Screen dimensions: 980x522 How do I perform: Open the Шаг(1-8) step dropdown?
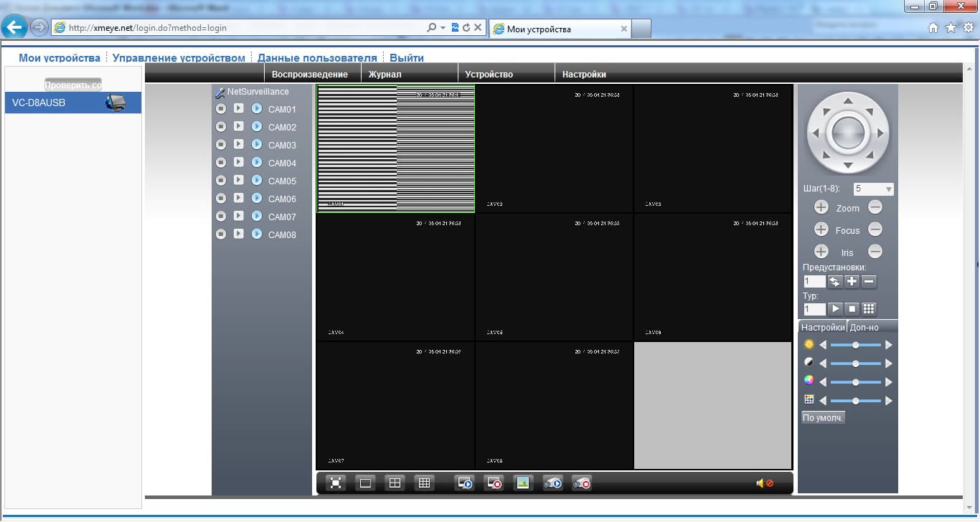(x=874, y=189)
